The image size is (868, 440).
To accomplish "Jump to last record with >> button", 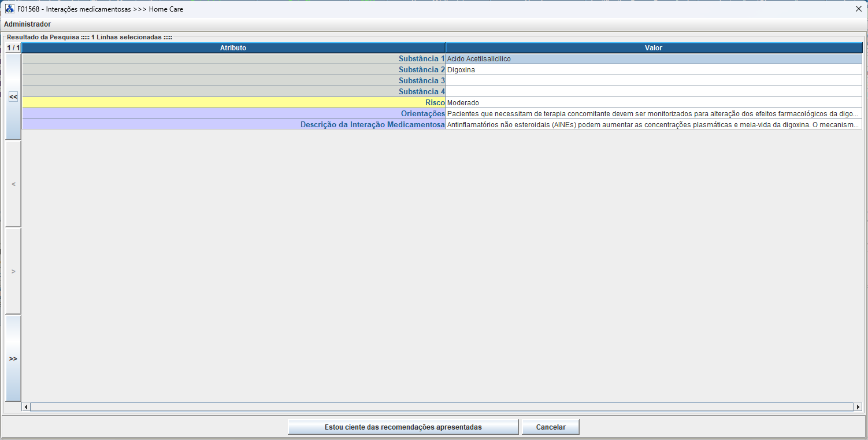I will click(13, 358).
